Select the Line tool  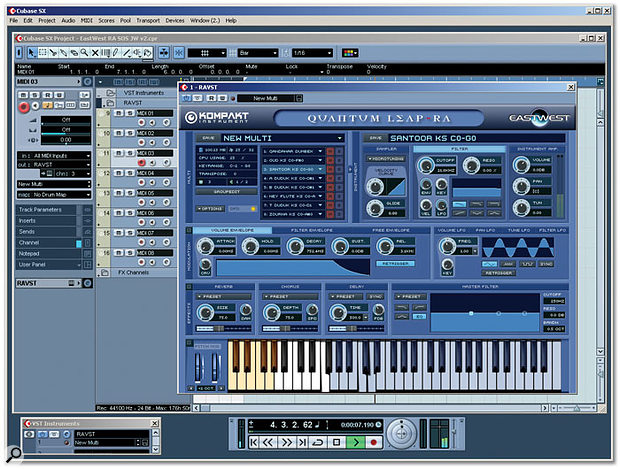126,53
